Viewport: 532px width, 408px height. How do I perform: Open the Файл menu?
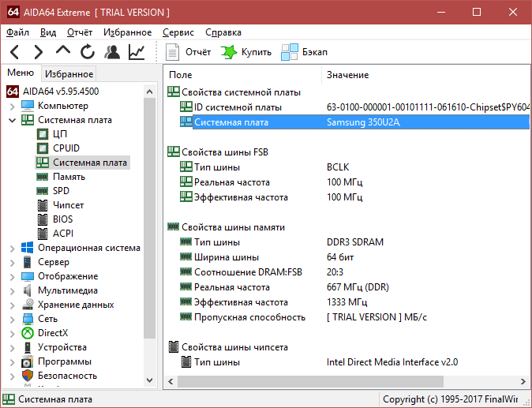[x=17, y=32]
